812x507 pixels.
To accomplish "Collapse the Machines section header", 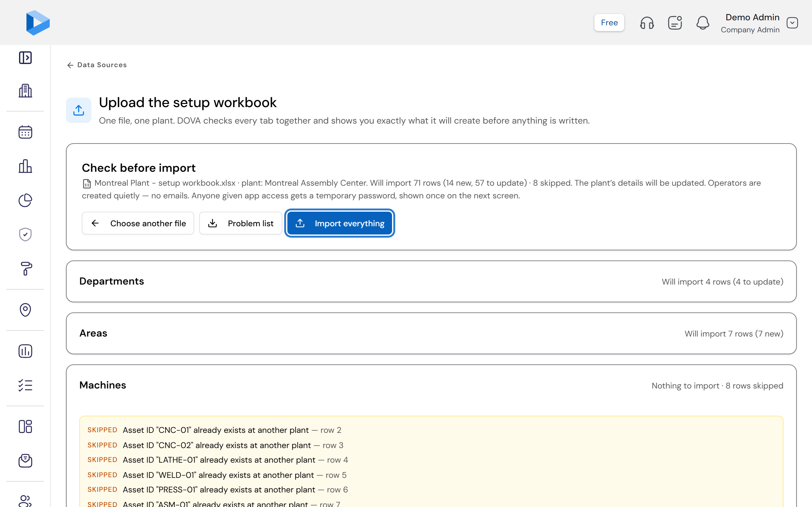I will [431, 385].
